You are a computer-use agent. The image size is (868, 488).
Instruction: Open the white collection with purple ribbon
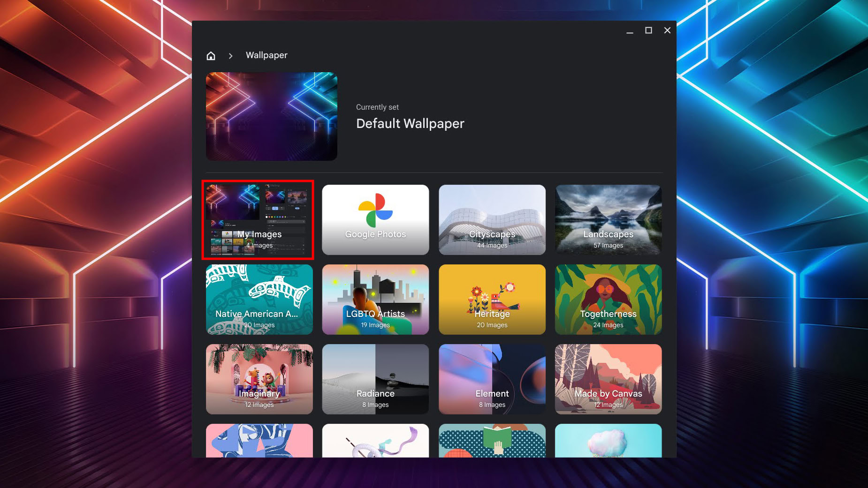tap(376, 441)
